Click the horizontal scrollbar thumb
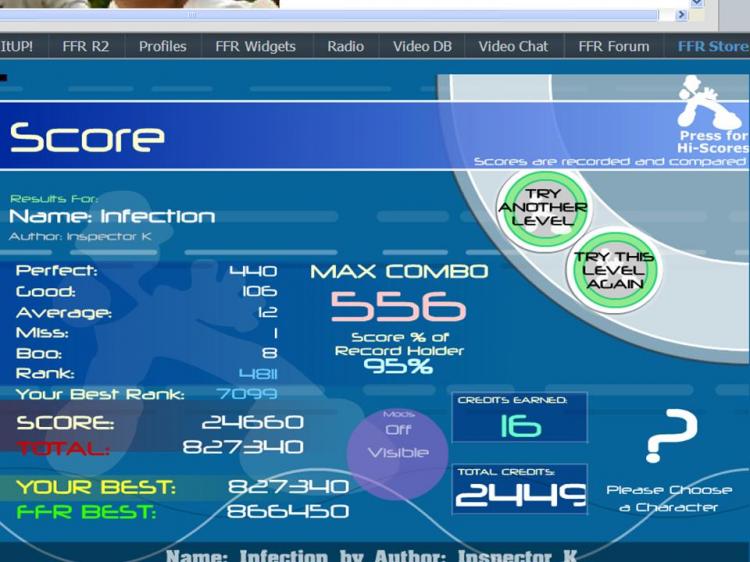 (x=190, y=15)
